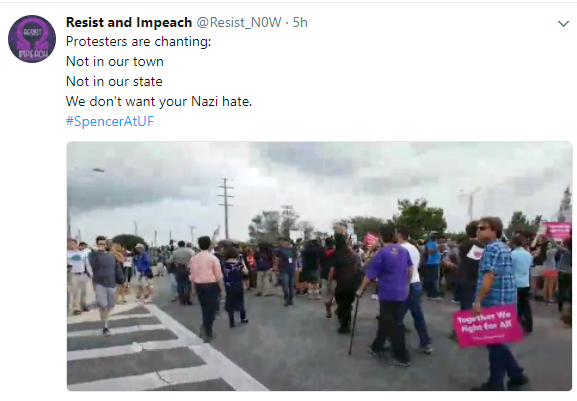This screenshot has width=577, height=401.
Task: Click the line 'Not in our state'
Action: click(114, 81)
